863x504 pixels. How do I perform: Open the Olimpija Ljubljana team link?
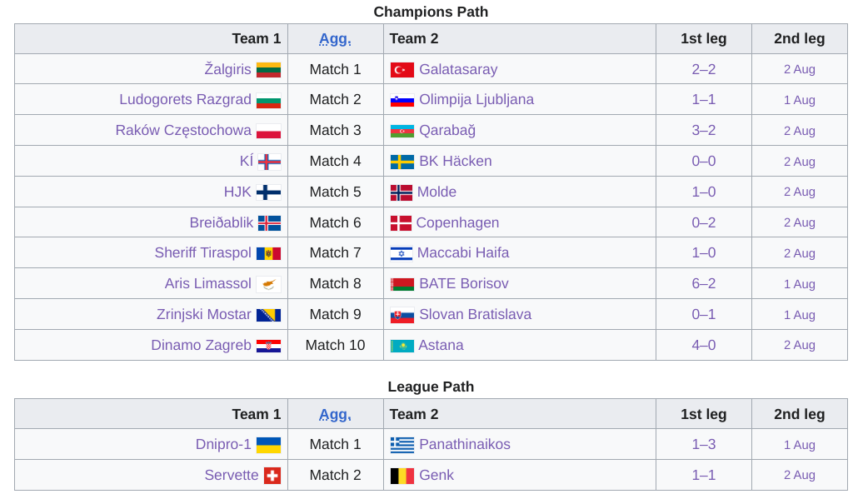point(476,100)
